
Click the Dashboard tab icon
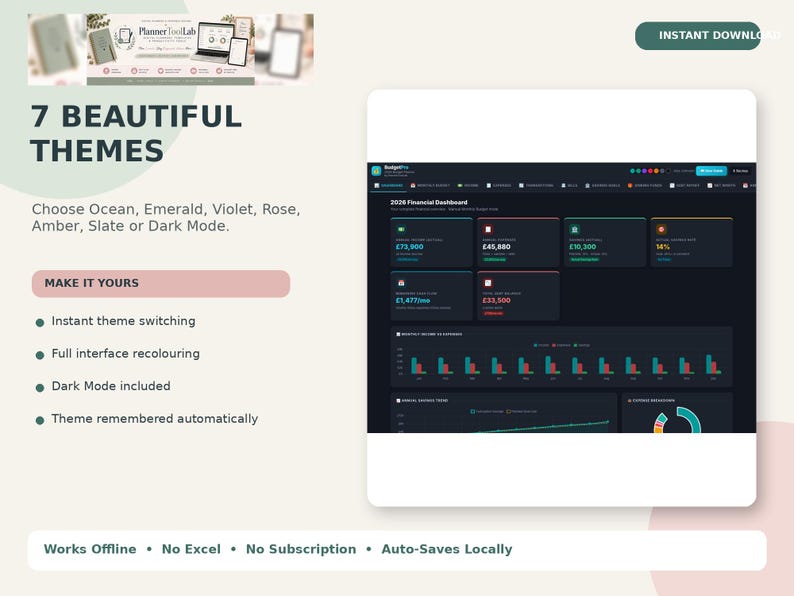pyautogui.click(x=377, y=185)
